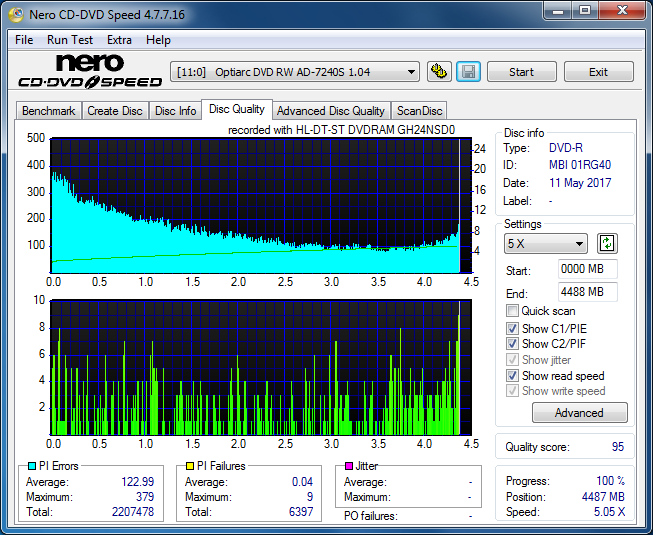This screenshot has height=535, width=653.
Task: Open the Optiarc drive selection dropdown
Action: tap(295, 72)
